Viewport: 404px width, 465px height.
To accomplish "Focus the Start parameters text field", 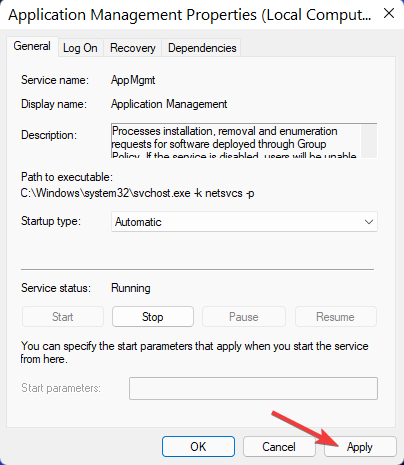I will pos(253,388).
